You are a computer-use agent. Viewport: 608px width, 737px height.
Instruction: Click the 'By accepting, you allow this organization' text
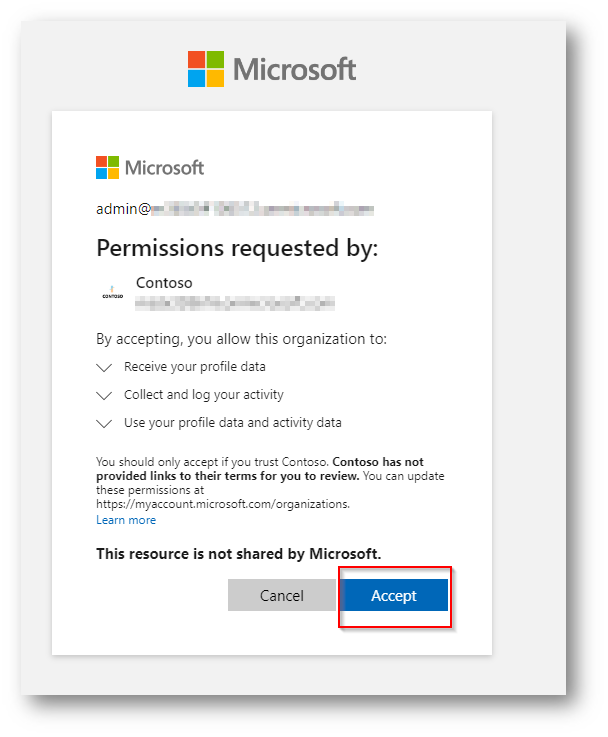pos(241,339)
